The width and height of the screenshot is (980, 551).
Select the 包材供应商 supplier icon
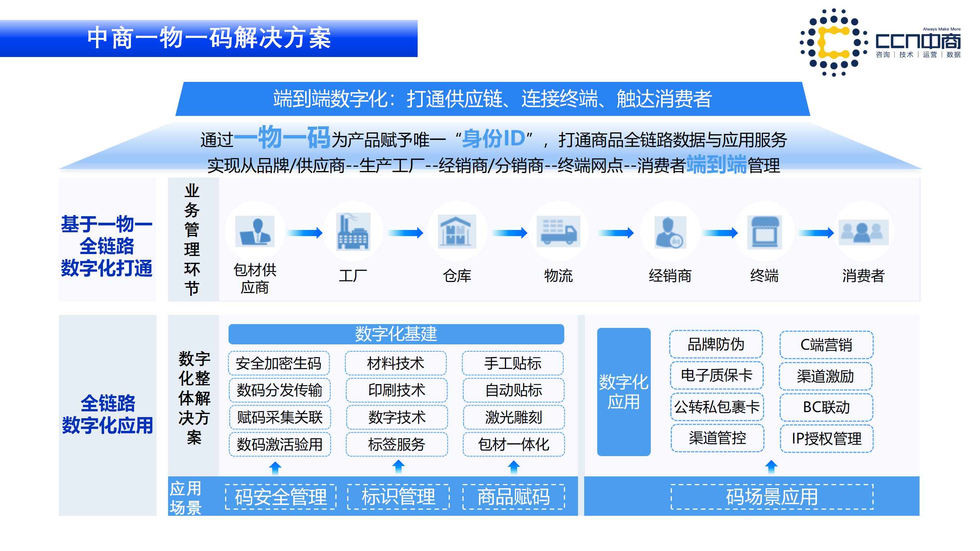(x=255, y=232)
